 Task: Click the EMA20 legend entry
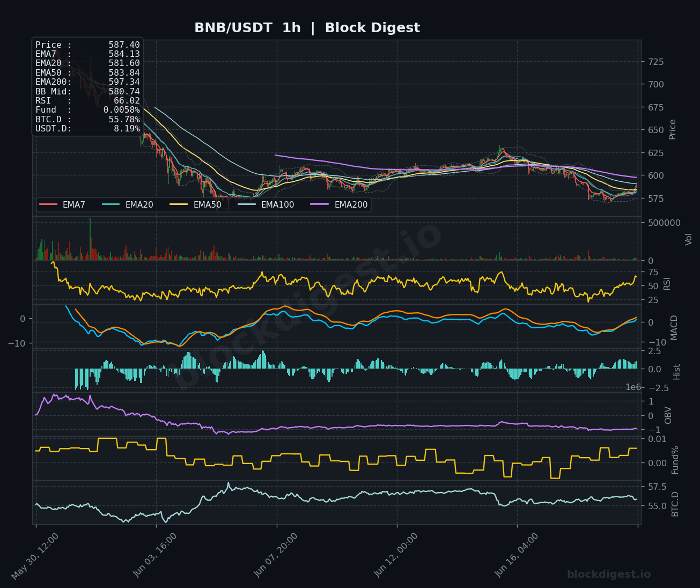click(128, 204)
